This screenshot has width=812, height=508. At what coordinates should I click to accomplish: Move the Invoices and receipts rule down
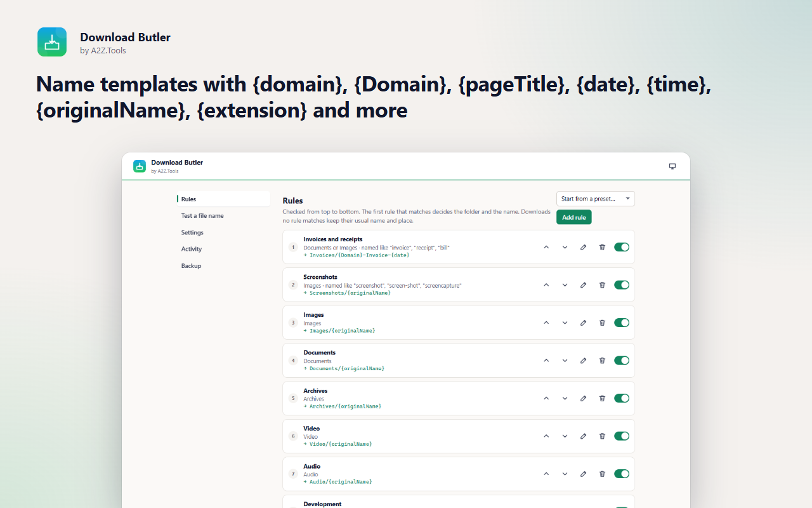[x=565, y=247]
